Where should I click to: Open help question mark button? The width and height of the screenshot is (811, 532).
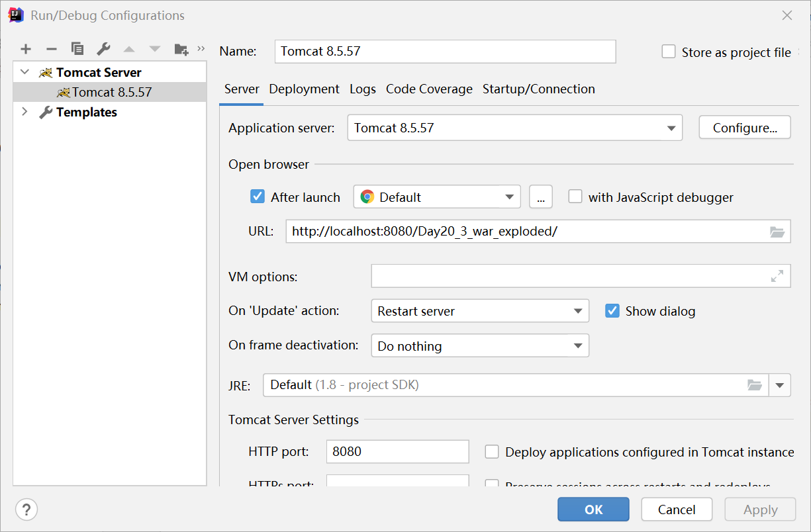[26, 510]
